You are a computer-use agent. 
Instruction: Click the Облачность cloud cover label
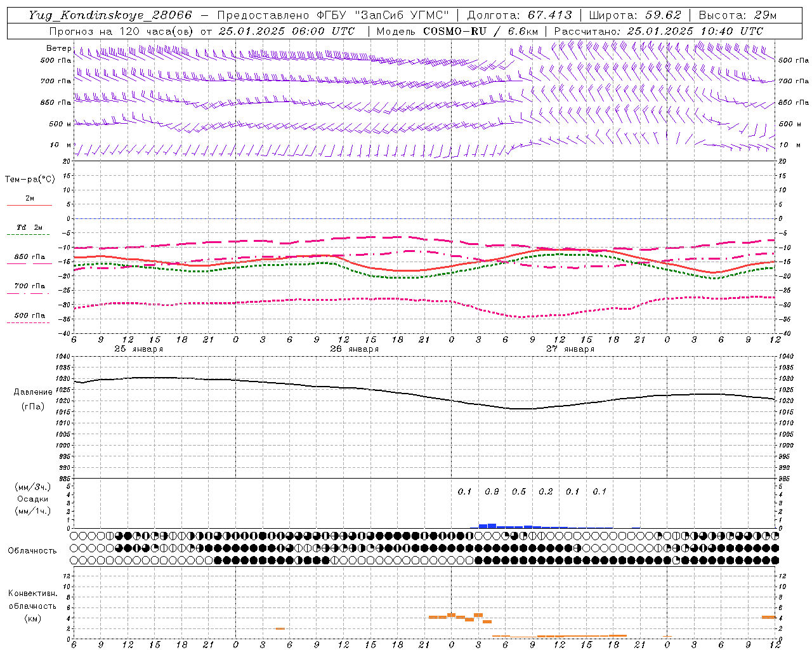pos(32,551)
